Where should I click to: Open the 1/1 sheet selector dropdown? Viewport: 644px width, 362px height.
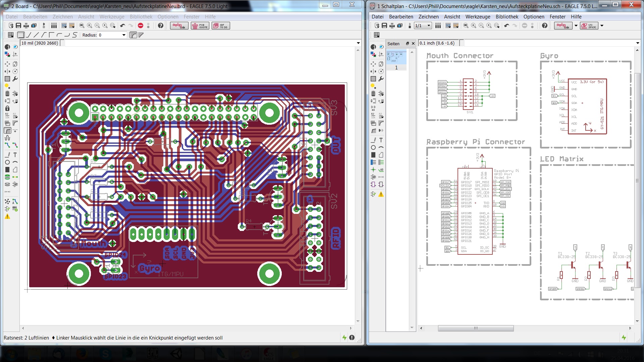tap(428, 26)
